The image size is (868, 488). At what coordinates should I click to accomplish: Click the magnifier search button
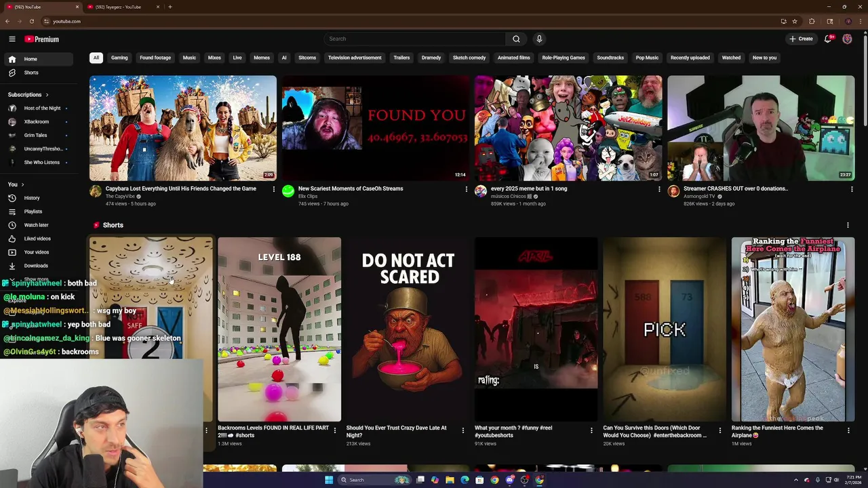click(x=516, y=39)
